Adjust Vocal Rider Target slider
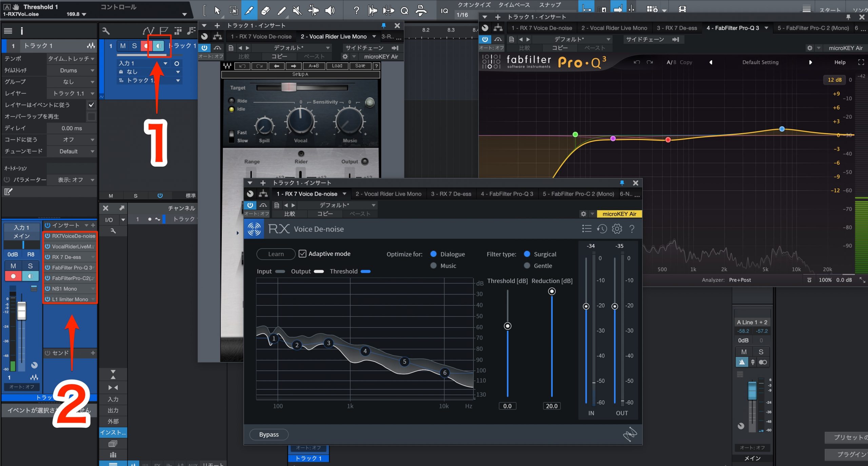The image size is (868, 466). click(289, 87)
